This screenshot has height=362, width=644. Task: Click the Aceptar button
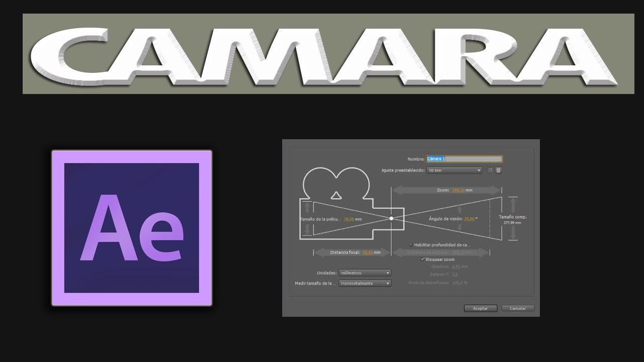click(480, 308)
